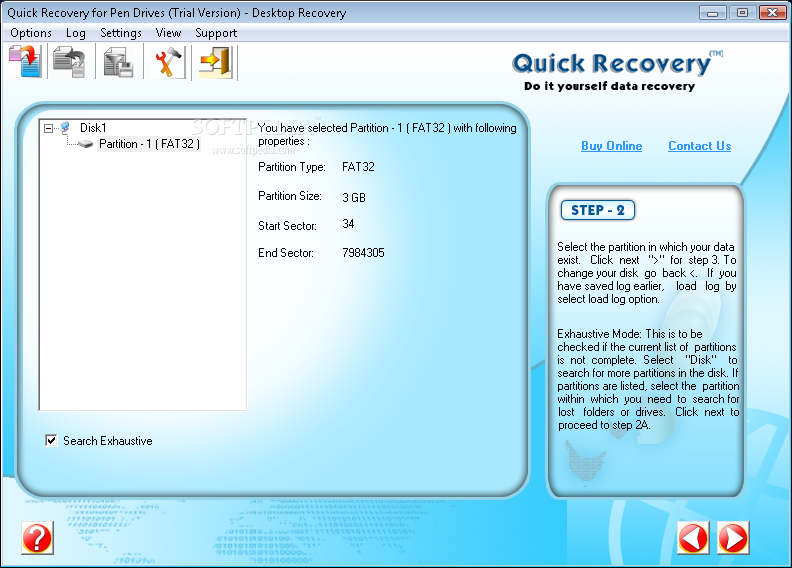Select Partition - 1 ( FAT32 ) row
This screenshot has width=792, height=568.
coord(149,144)
